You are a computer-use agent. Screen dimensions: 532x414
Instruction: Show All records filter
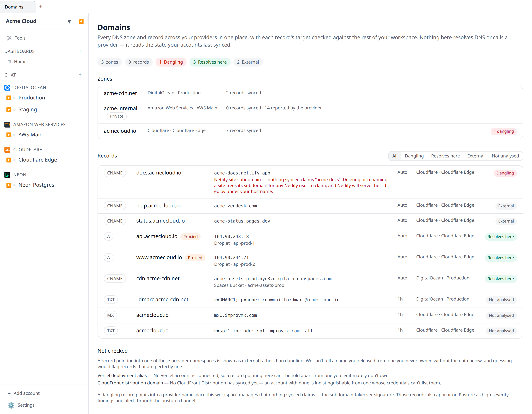(395, 156)
